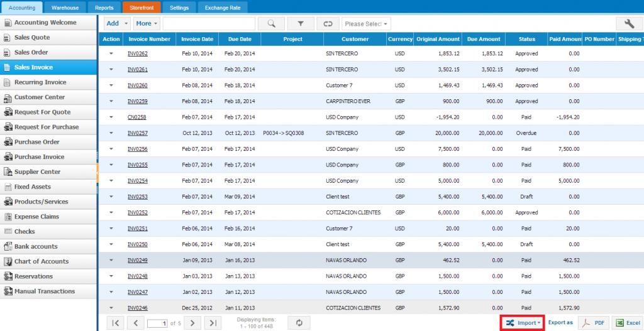Open Sales Quote in sidebar
The image size is (644, 331).
(48, 37)
